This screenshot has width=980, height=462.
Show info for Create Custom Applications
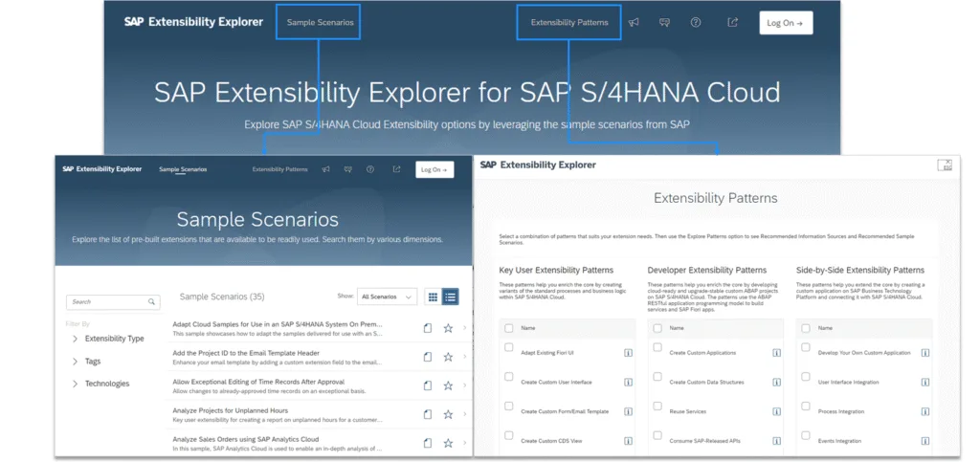[777, 353]
